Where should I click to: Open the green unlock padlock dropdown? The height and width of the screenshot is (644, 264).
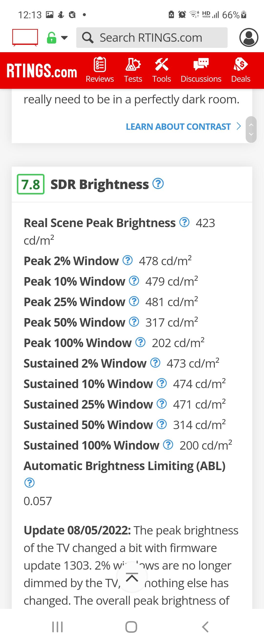(x=57, y=38)
